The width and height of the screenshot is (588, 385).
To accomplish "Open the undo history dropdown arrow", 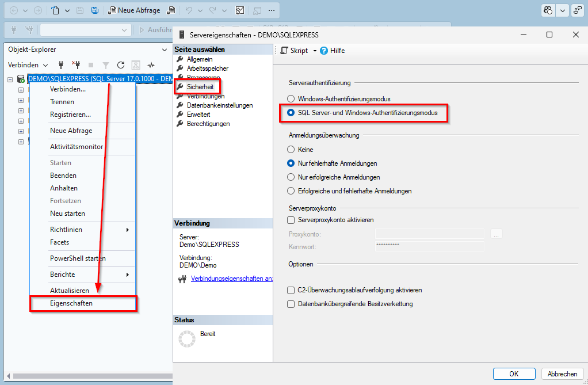I will pos(200,10).
